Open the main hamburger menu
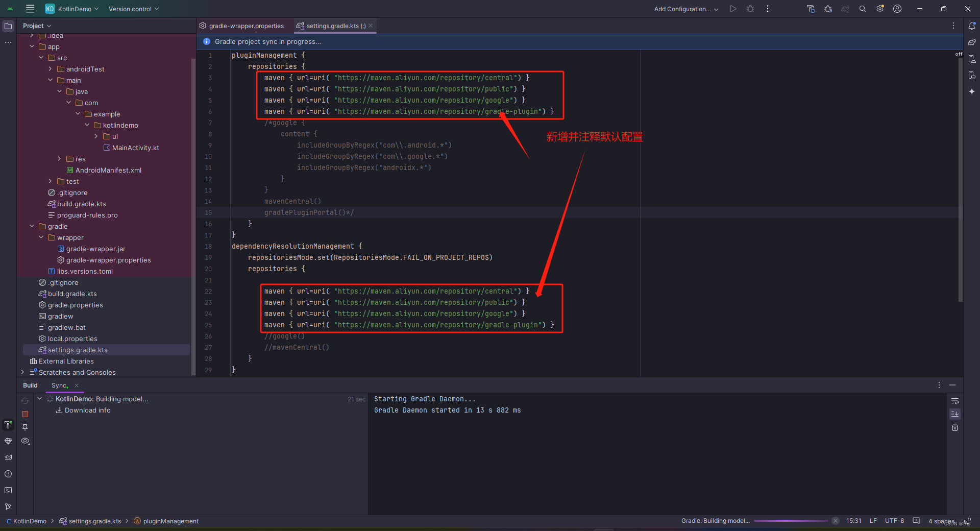The height and width of the screenshot is (531, 980). 30,9
